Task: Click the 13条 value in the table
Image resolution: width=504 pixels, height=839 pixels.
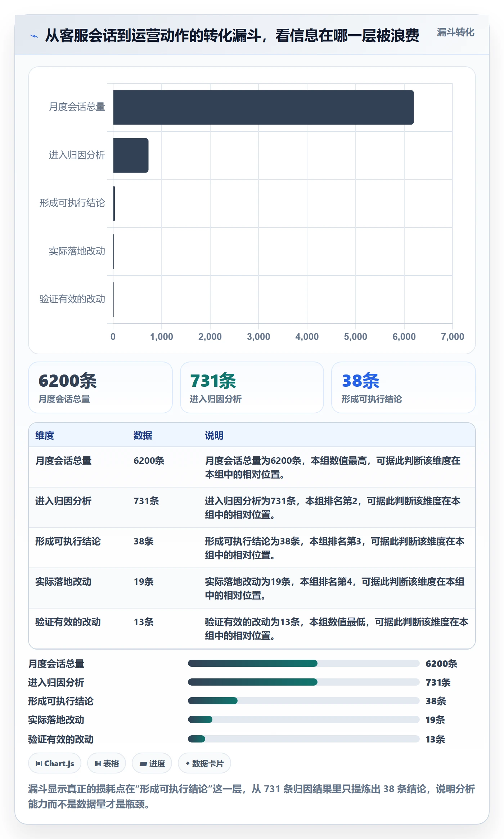Action: (144, 622)
